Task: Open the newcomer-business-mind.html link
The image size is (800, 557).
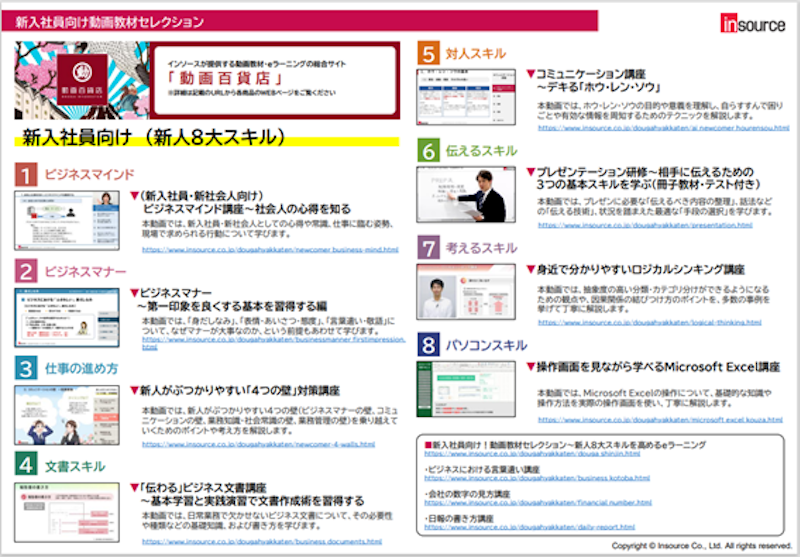Action: click(x=270, y=250)
